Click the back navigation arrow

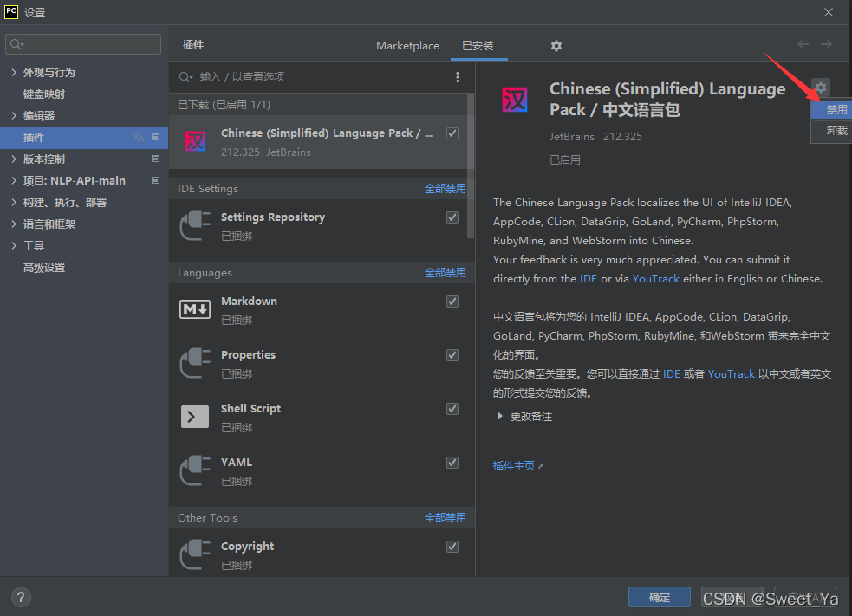tap(803, 44)
